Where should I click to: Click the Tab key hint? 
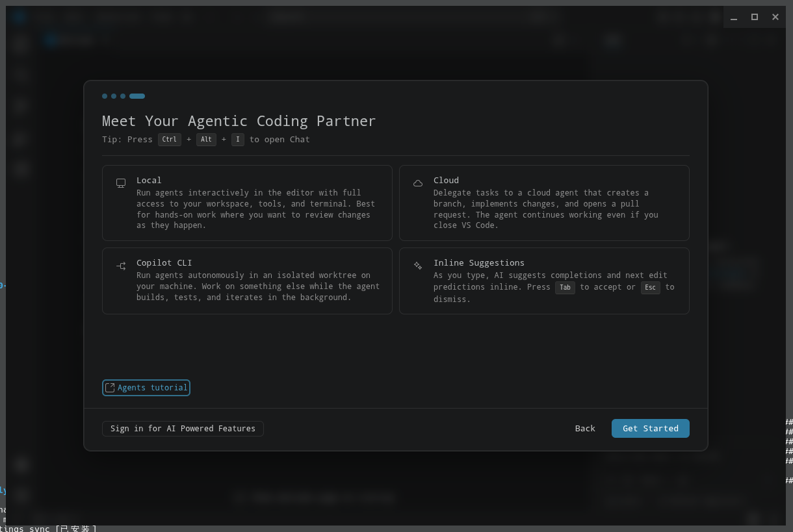click(565, 287)
